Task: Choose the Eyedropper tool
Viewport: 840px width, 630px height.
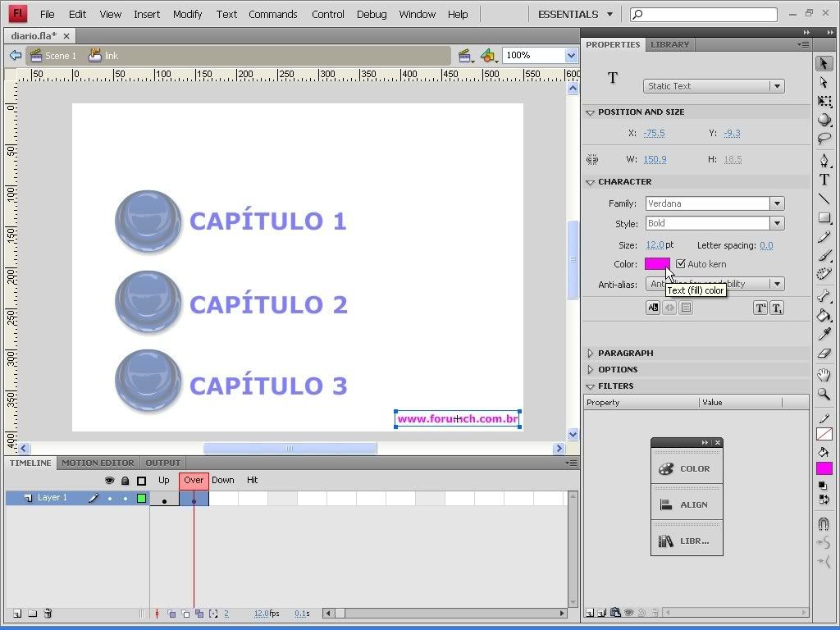Action: coord(824,335)
